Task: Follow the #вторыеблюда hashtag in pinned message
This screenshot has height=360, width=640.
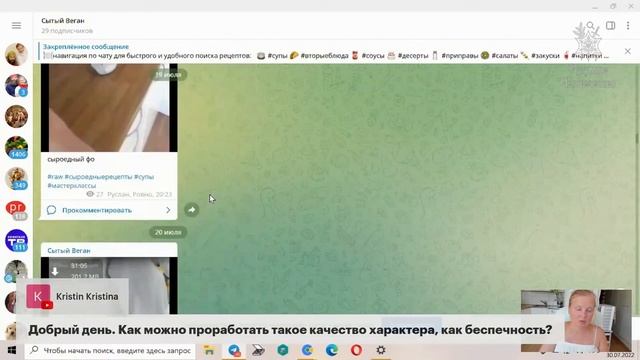Action: tap(324, 56)
